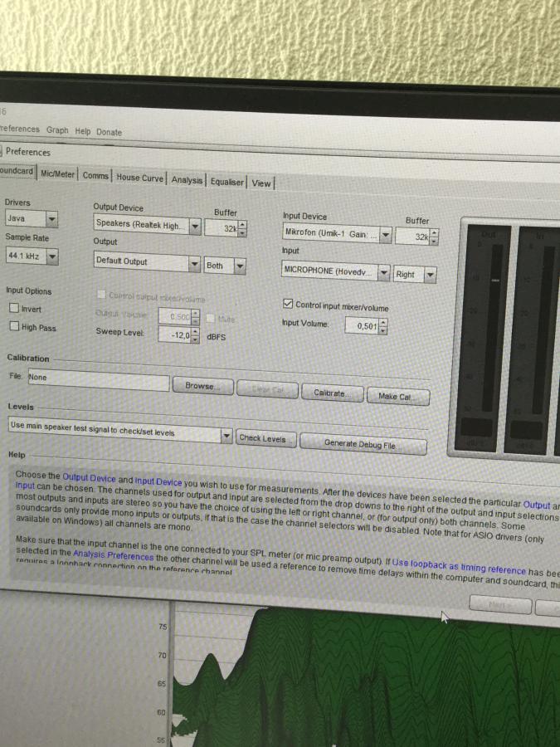Uncheck Control input mixer/volume
This screenshot has width=560, height=747.
(x=288, y=304)
